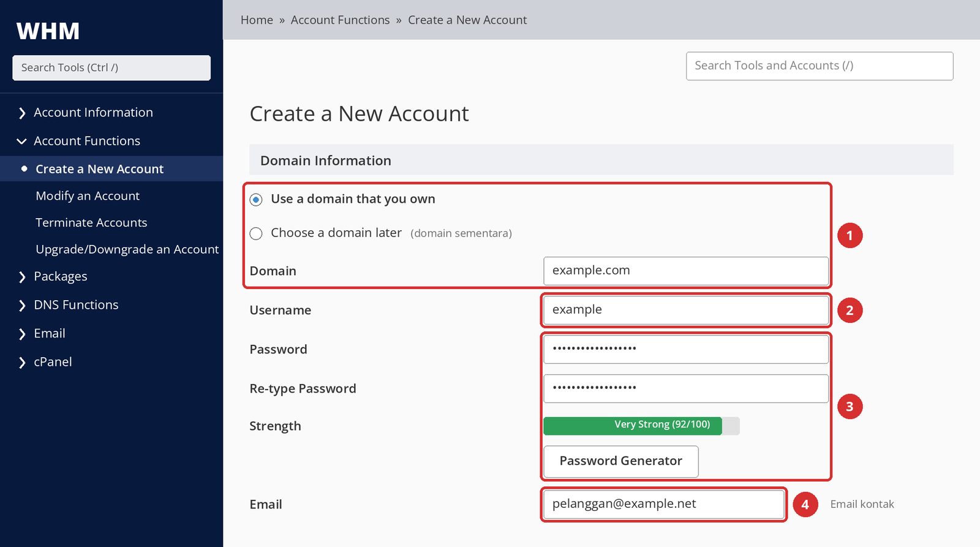Collapse the Account Functions section chevron
980x547 pixels.
(22, 141)
